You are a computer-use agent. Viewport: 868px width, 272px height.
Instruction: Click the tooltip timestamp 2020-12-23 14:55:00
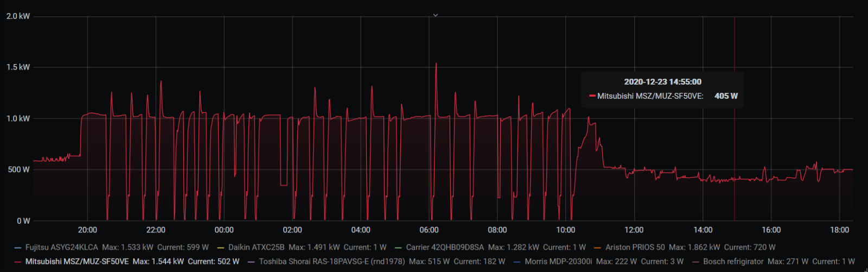[x=662, y=81]
